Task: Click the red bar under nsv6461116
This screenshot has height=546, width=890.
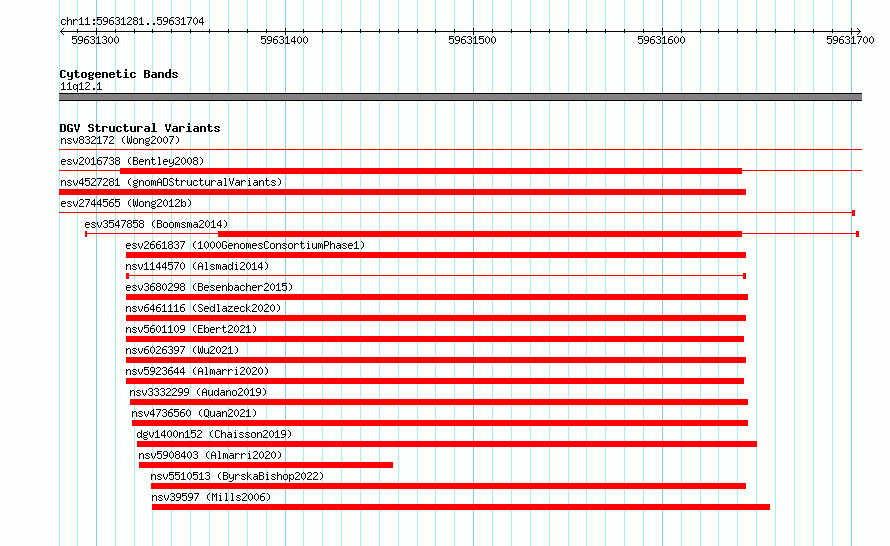Action: point(435,318)
